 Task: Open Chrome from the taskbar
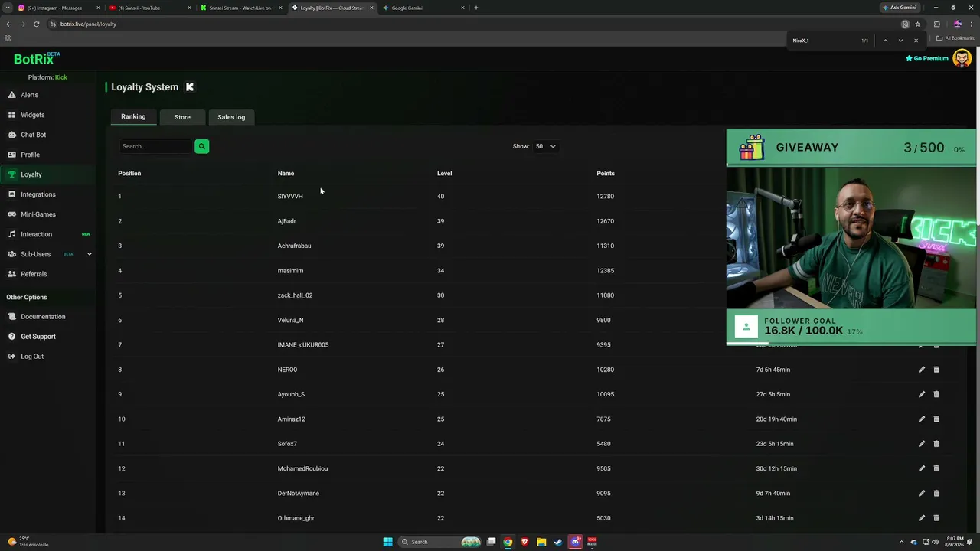tap(508, 542)
